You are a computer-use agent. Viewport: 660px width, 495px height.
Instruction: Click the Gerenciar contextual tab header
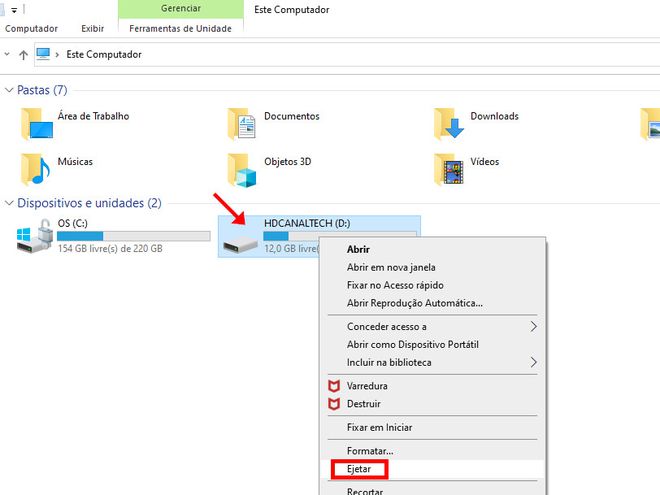coord(181,8)
